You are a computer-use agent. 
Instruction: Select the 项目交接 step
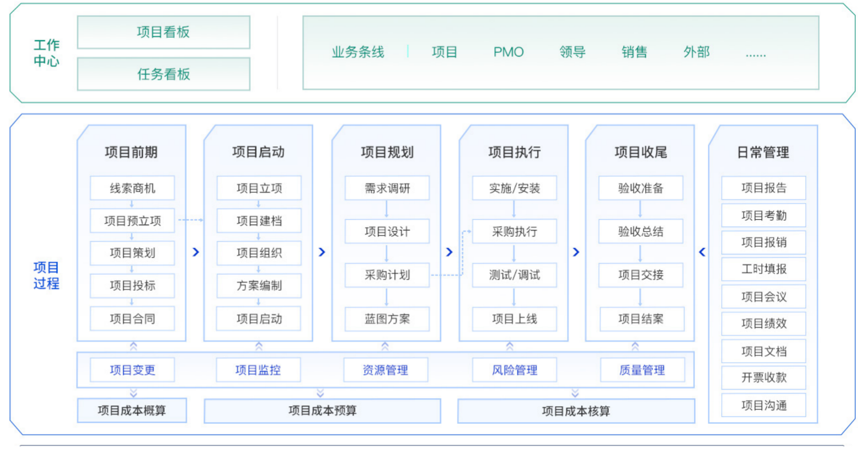tap(641, 275)
